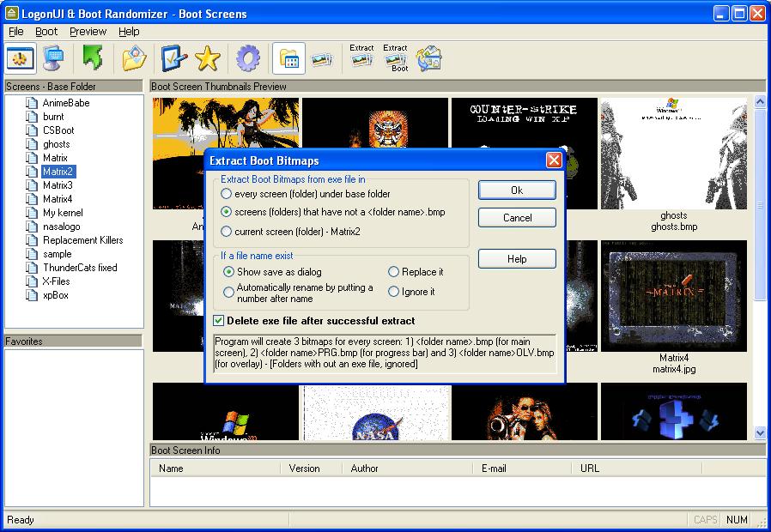Click the Version column header
The height and width of the screenshot is (532, 771).
[x=312, y=469]
